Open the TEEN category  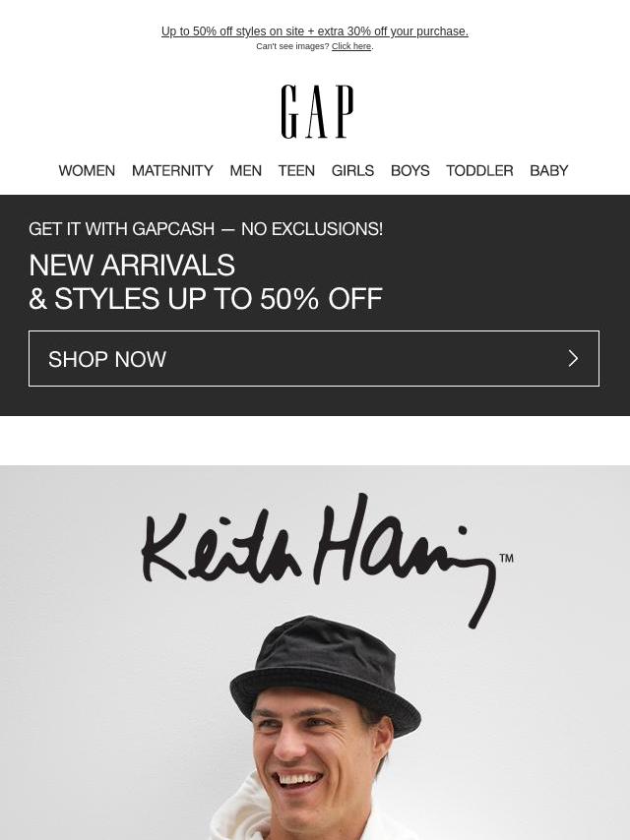296,170
